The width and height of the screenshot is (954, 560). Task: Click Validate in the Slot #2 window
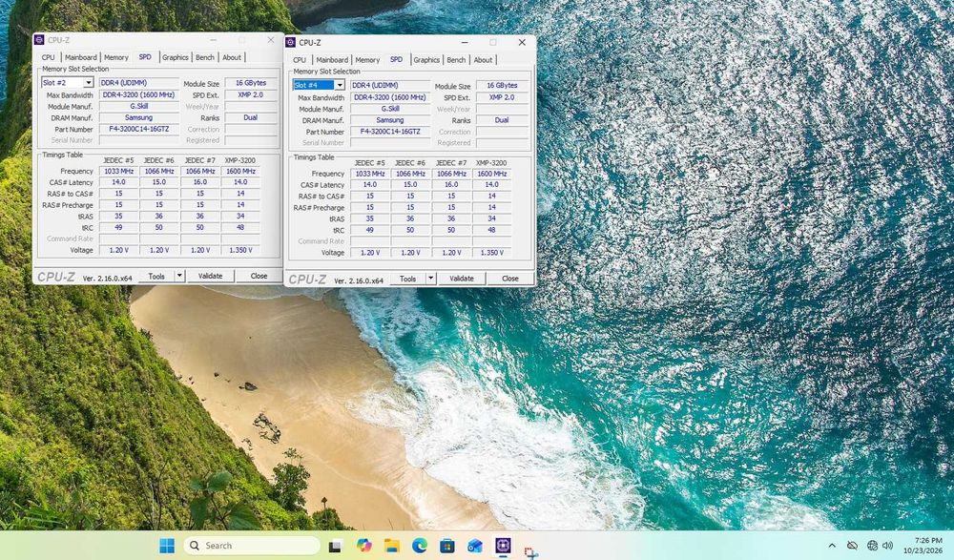click(x=211, y=276)
